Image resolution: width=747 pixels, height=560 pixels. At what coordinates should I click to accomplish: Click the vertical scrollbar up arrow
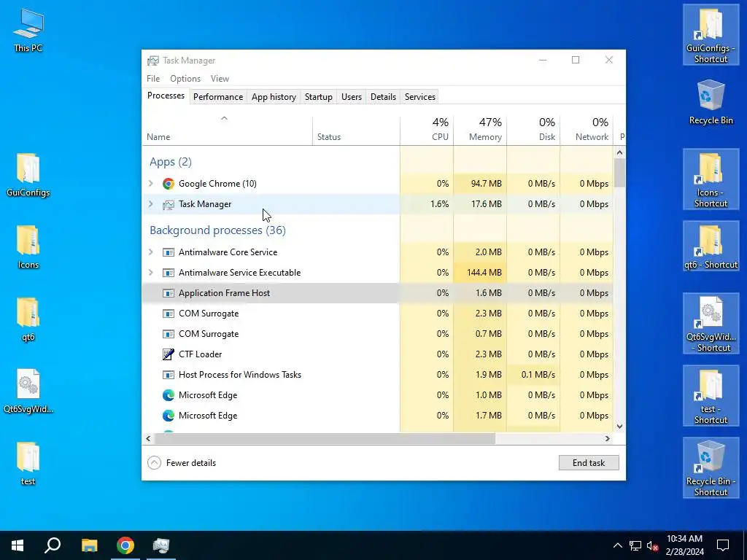(x=620, y=153)
